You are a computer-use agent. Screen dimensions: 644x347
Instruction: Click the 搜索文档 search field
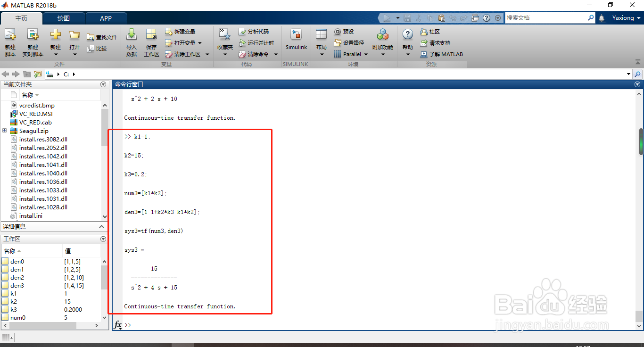pyautogui.click(x=546, y=18)
